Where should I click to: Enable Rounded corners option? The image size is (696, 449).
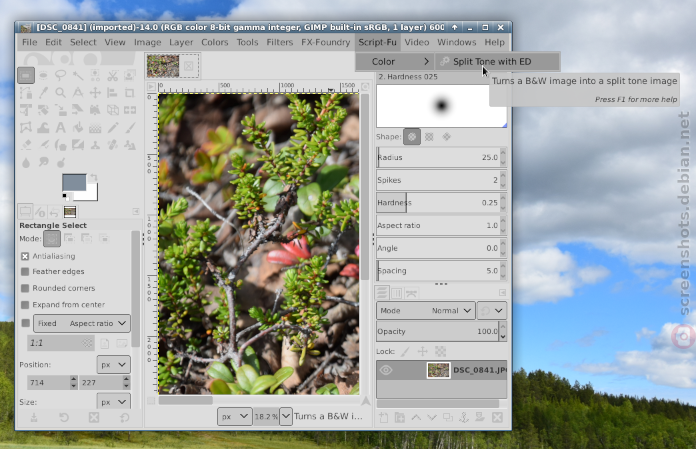pyautogui.click(x=25, y=288)
